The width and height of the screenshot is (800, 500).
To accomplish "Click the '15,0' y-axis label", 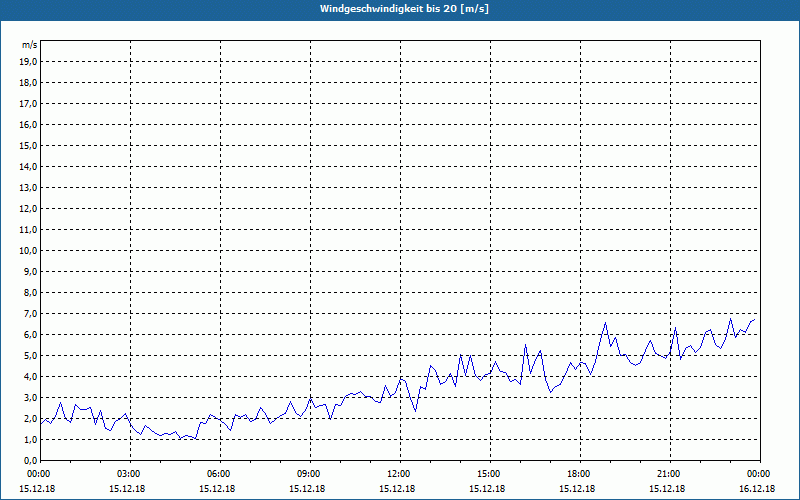I will pos(28,145).
